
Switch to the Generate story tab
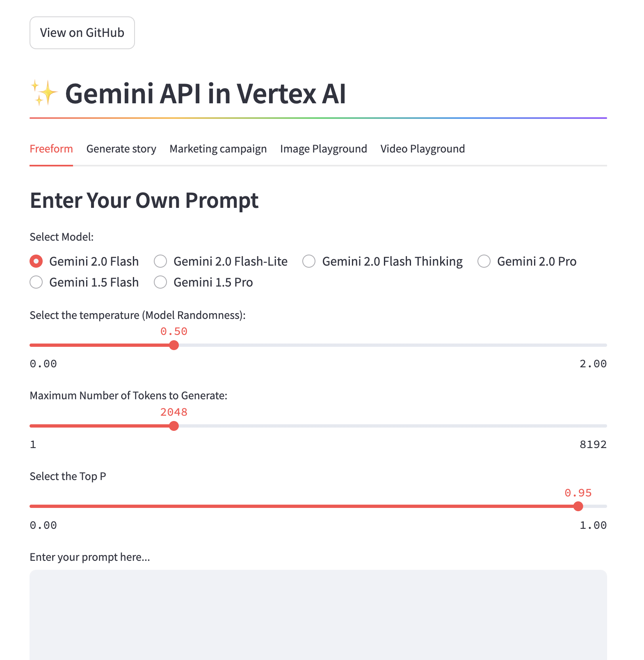click(x=121, y=148)
